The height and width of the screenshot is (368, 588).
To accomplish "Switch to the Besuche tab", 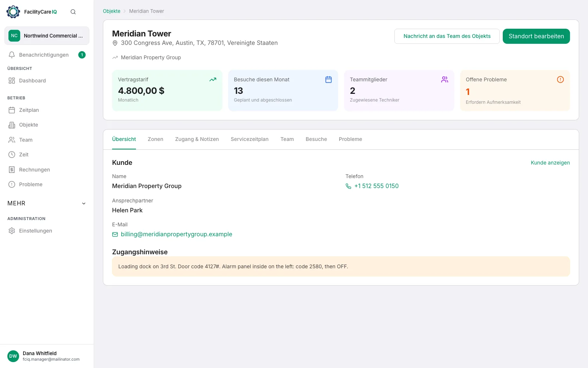I will 316,139.
